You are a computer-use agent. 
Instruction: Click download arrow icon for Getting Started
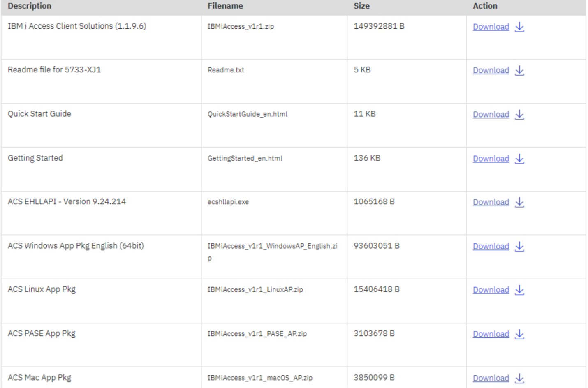[x=519, y=159]
